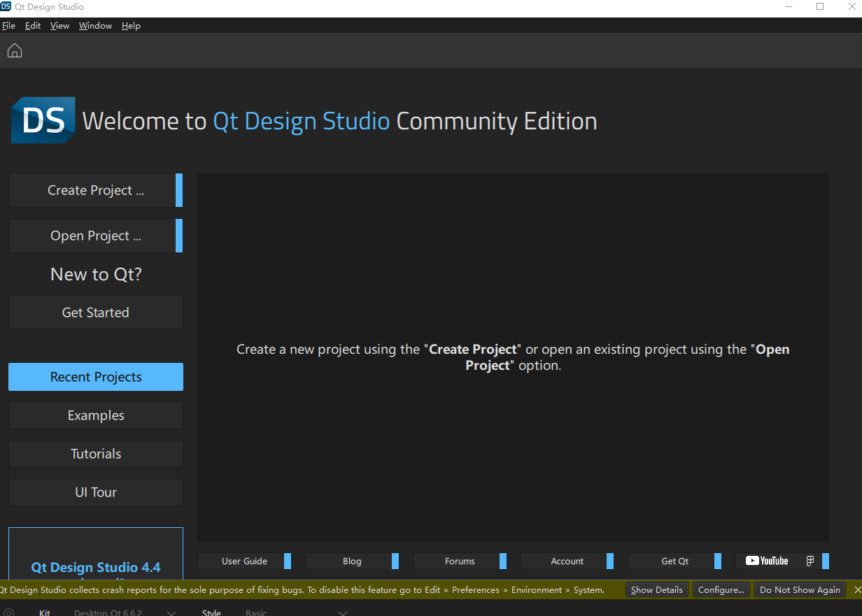Switch to the Examples section

[x=96, y=415]
